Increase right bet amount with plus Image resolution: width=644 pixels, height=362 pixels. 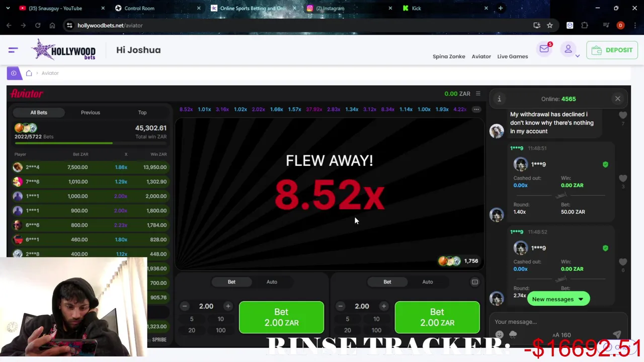(384, 306)
